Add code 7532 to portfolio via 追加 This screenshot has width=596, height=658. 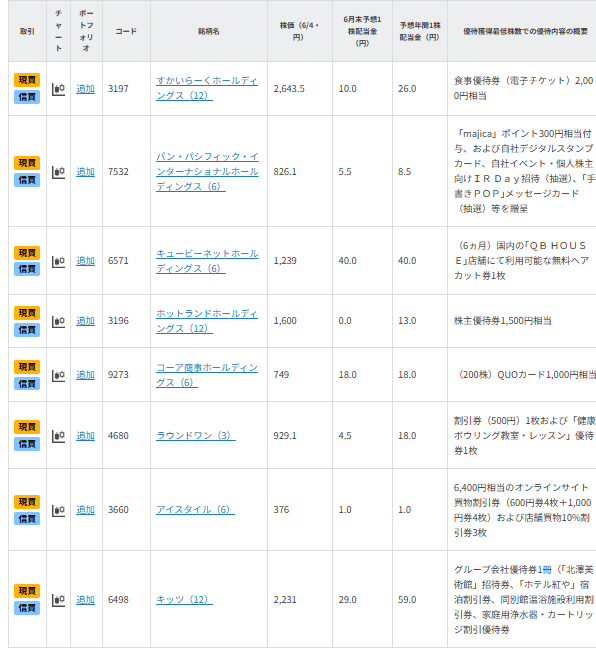86,172
